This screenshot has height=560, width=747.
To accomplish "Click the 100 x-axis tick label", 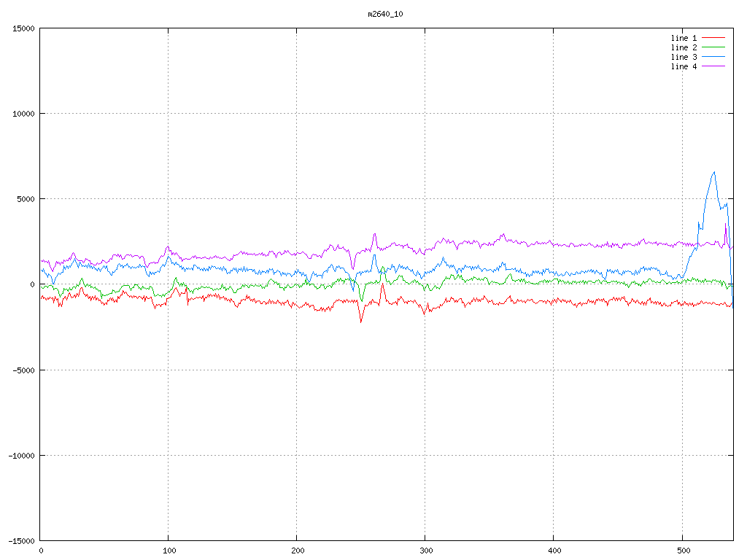I will click(x=169, y=551).
